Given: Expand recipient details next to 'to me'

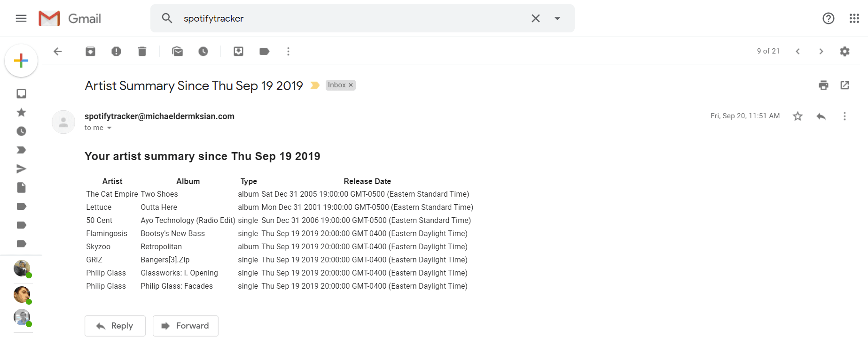Looking at the screenshot, I should [109, 128].
